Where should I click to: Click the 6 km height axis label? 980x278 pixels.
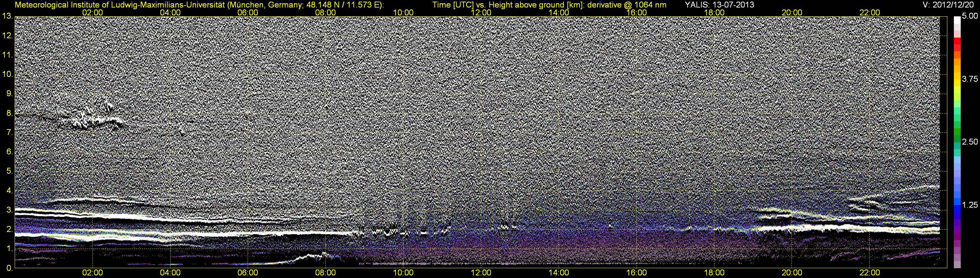pyautogui.click(x=9, y=151)
